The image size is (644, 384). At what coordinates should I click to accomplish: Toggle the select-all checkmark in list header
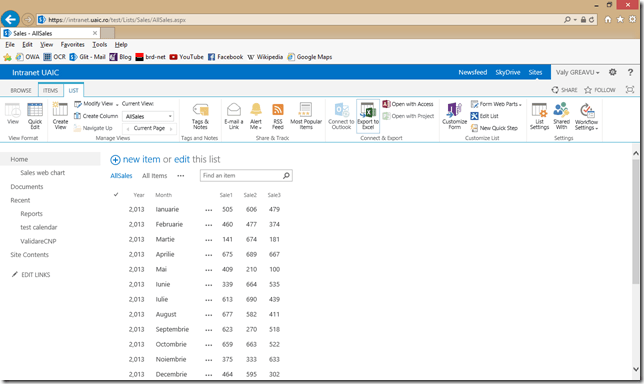point(116,195)
